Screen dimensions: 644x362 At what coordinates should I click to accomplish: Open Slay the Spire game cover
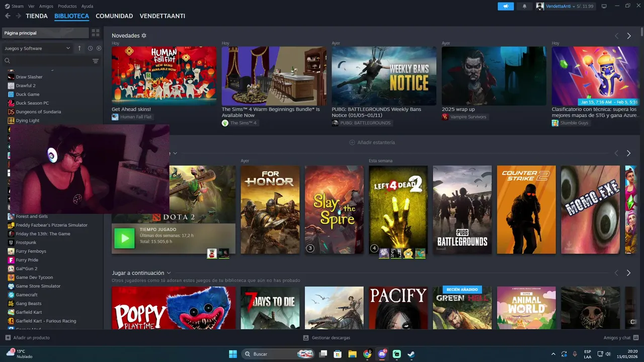(334, 210)
